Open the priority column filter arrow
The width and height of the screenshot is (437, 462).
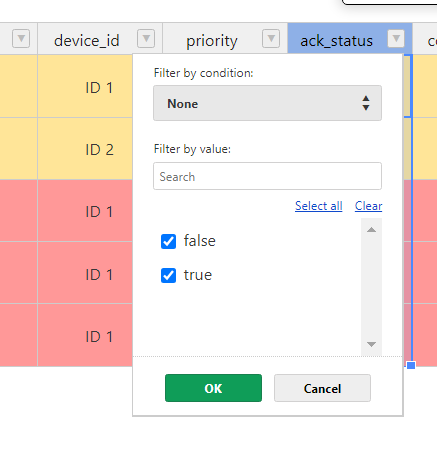pyautogui.click(x=271, y=39)
